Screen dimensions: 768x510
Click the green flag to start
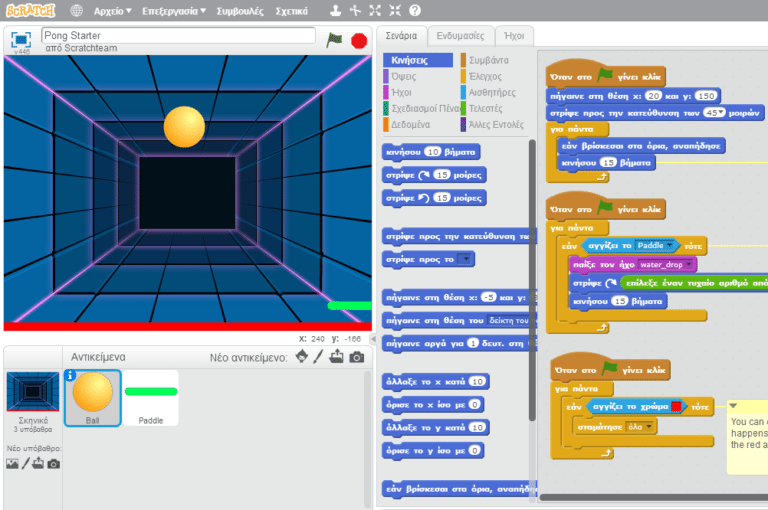(335, 40)
